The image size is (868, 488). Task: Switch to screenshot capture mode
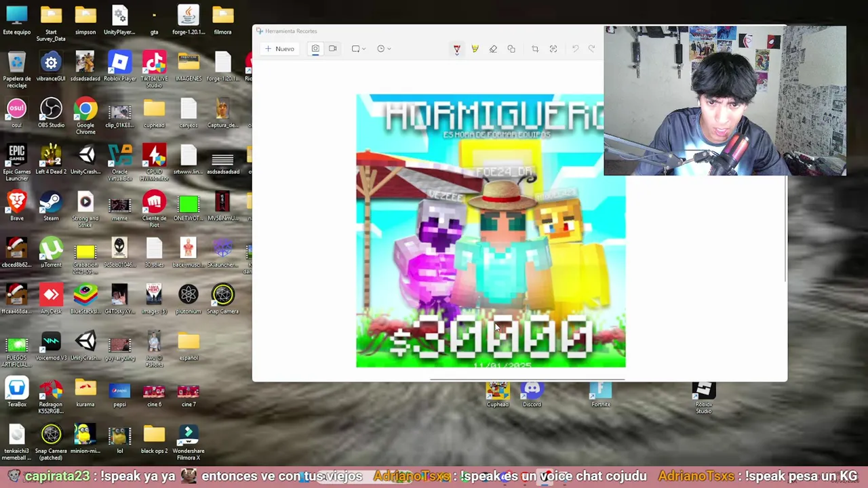point(315,49)
